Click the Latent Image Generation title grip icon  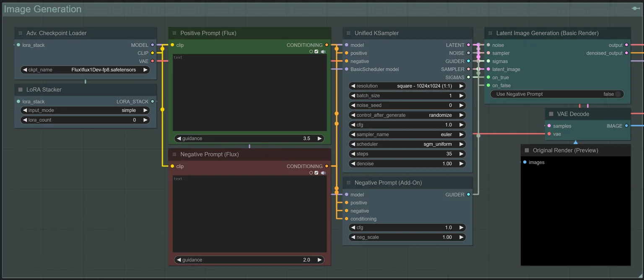click(490, 33)
